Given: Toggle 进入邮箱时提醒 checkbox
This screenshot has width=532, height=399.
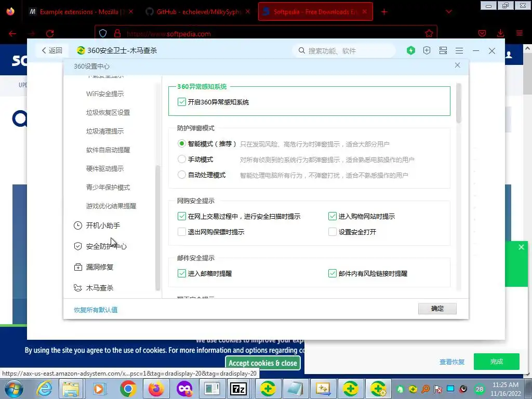Looking at the screenshot, I should click(x=181, y=273).
